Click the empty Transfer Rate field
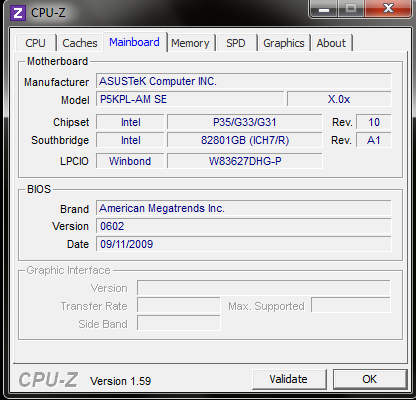Screen dimensions: 416x400 (179, 306)
